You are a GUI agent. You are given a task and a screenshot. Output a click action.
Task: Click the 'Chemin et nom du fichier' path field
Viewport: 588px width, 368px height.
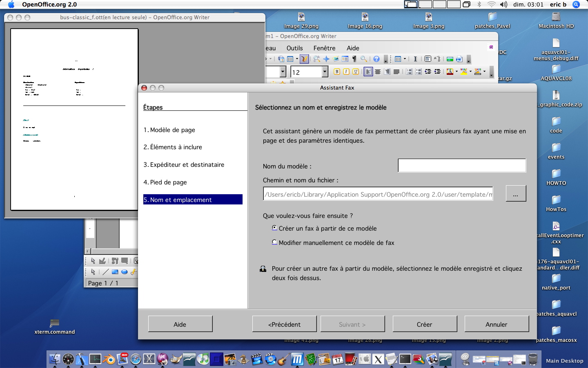point(378,194)
